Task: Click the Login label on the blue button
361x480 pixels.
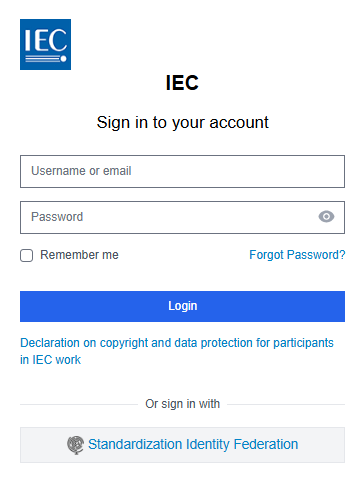Action: [x=182, y=306]
